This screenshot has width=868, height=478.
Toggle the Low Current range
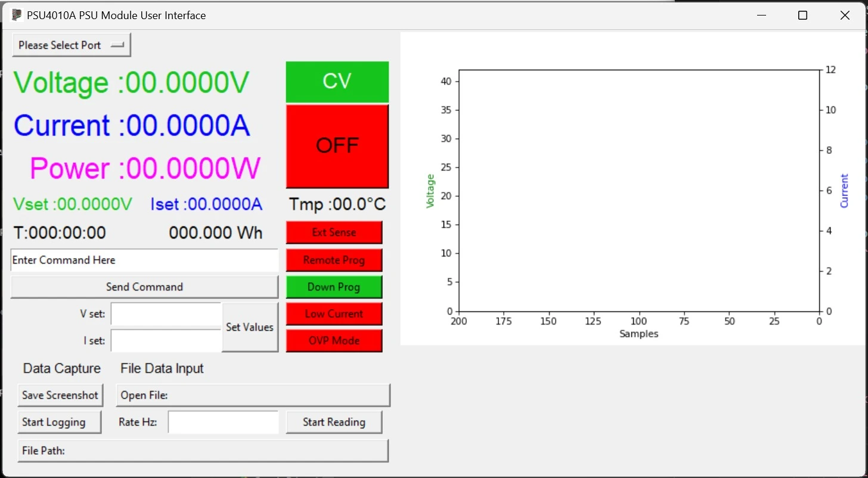tap(334, 314)
